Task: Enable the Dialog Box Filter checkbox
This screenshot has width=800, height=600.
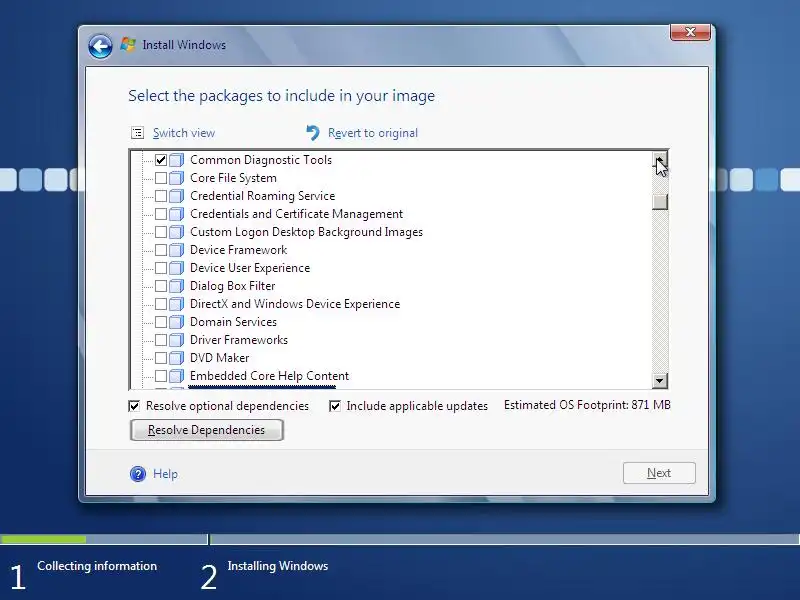Action: pyautogui.click(x=161, y=286)
